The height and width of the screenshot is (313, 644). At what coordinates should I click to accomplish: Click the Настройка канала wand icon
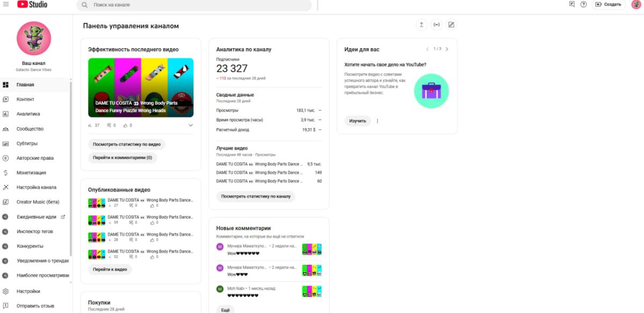[5, 188]
